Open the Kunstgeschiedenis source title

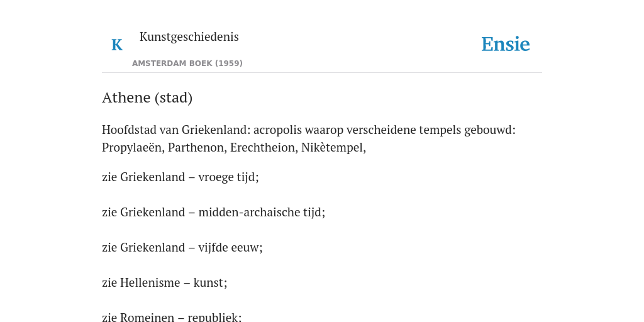pos(189,36)
